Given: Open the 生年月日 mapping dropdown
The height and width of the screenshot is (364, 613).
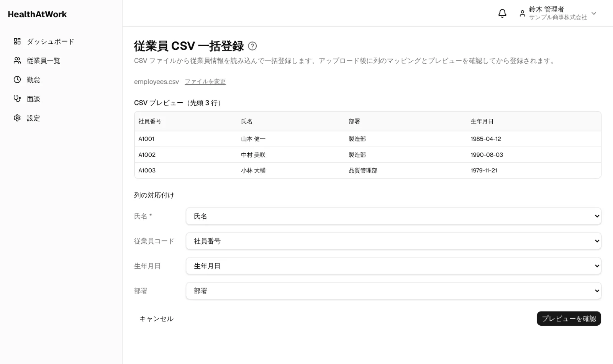Looking at the screenshot, I should (393, 266).
